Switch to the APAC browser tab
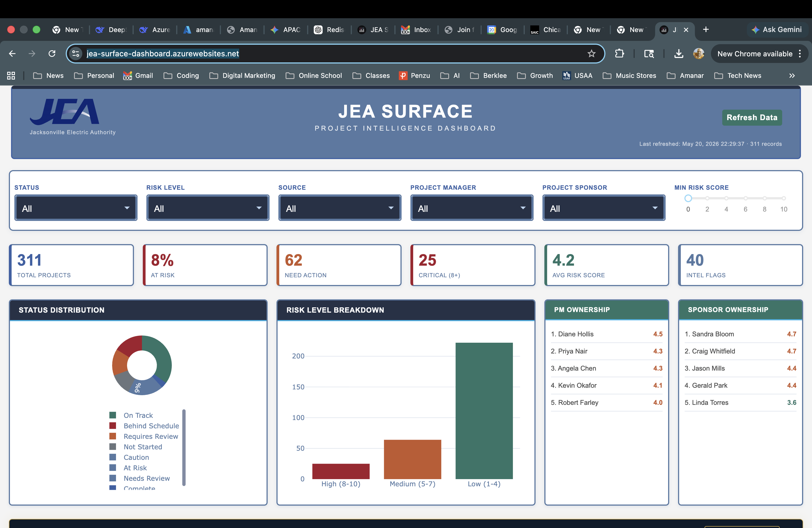812x528 pixels. (286, 30)
